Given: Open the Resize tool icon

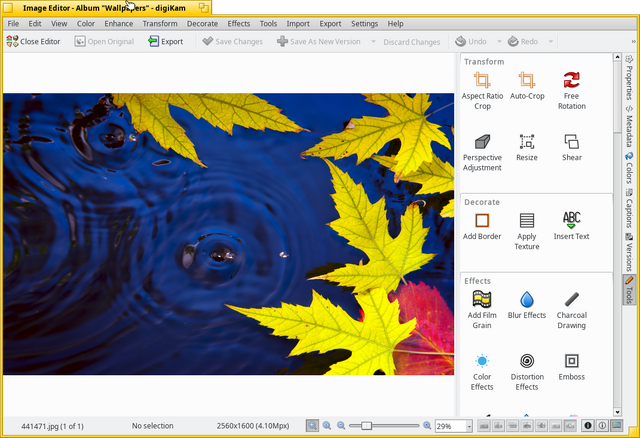Looking at the screenshot, I should [527, 142].
